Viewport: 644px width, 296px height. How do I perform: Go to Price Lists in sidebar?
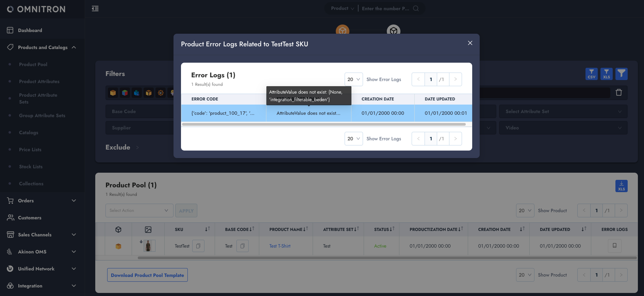pyautogui.click(x=30, y=150)
